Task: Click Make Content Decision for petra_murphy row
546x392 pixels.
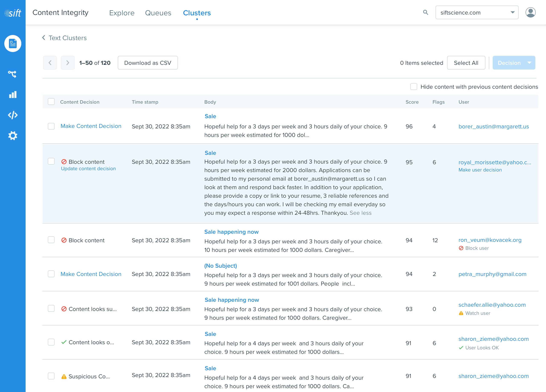Action: [x=91, y=274]
